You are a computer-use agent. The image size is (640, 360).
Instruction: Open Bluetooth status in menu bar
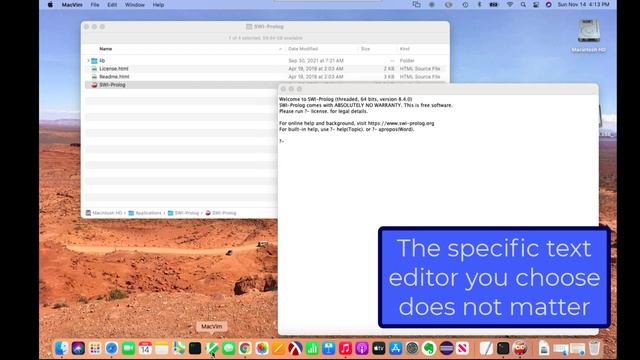coord(480,4)
